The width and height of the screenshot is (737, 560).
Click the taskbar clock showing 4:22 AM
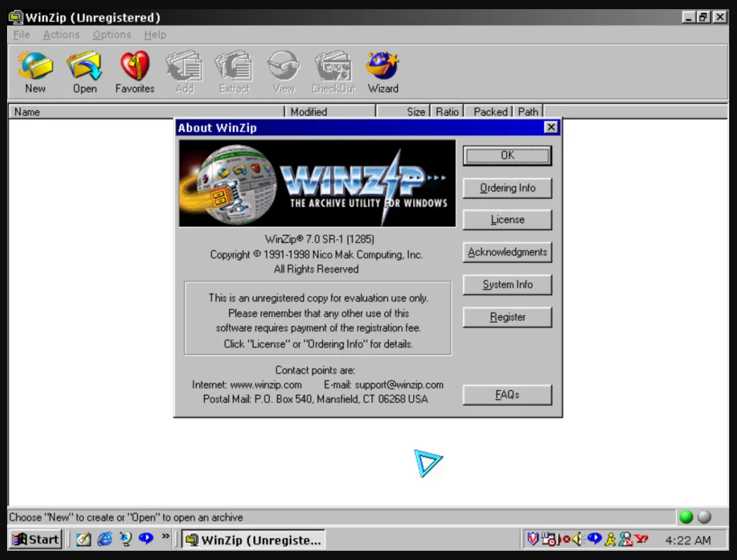click(x=688, y=540)
